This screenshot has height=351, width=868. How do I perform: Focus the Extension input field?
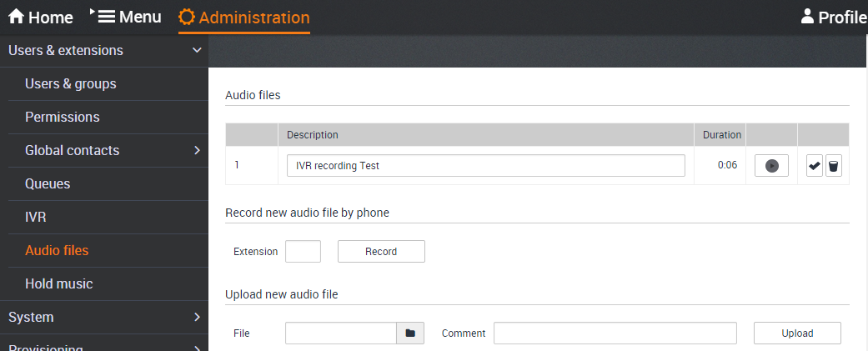pyautogui.click(x=303, y=251)
